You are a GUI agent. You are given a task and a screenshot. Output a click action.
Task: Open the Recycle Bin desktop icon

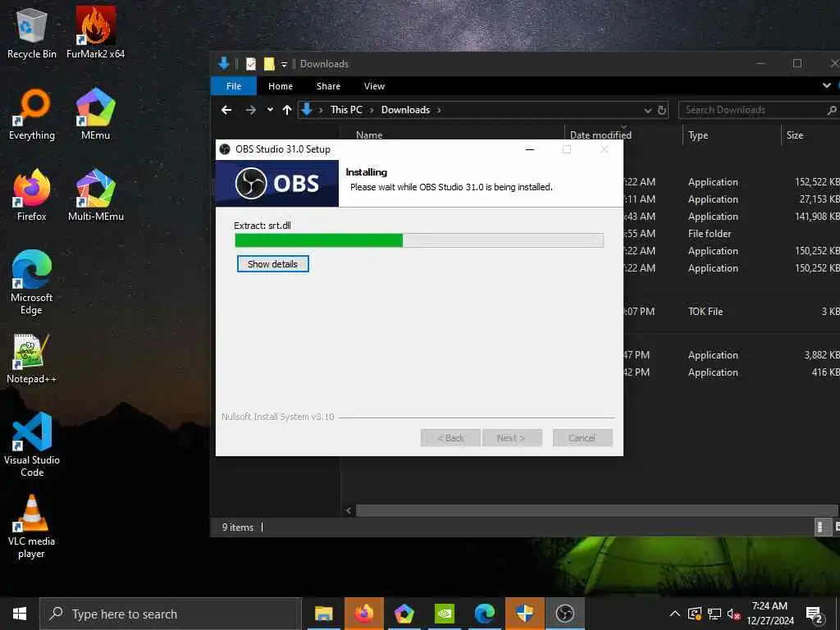[x=31, y=33]
